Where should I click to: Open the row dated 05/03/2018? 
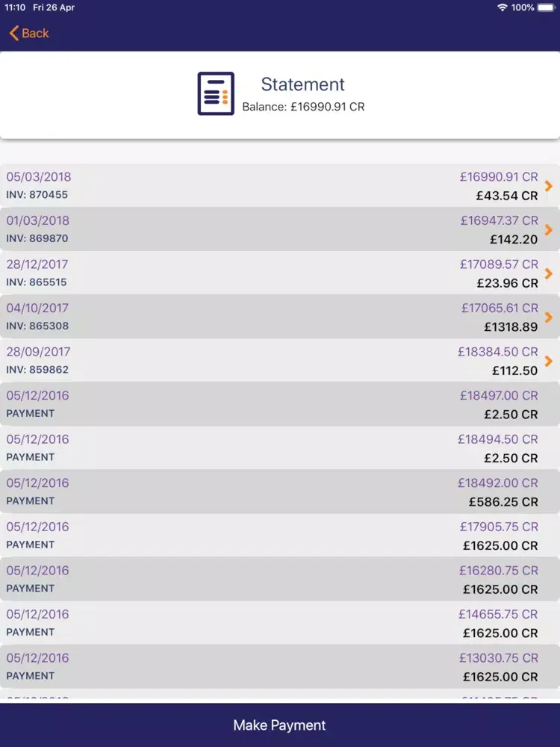tap(279, 186)
